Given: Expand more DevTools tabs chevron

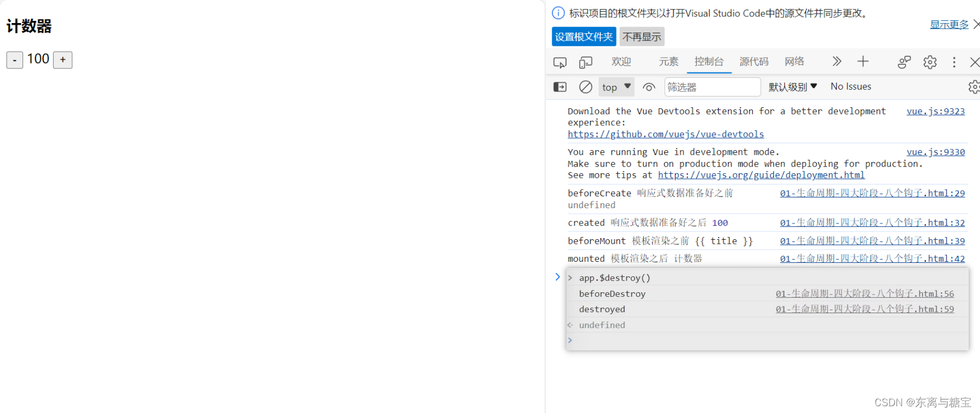Looking at the screenshot, I should coord(837,61).
